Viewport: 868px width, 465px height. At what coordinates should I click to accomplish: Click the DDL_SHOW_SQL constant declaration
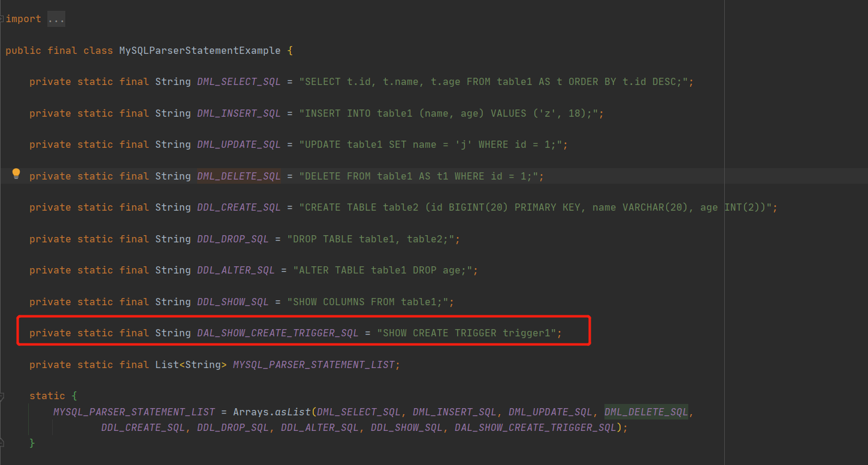pos(232,302)
